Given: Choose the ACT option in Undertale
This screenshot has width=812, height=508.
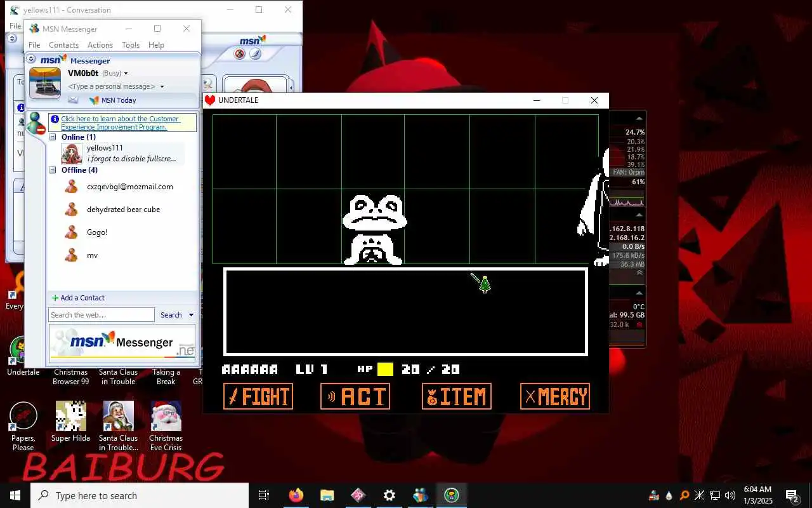Looking at the screenshot, I should (355, 397).
